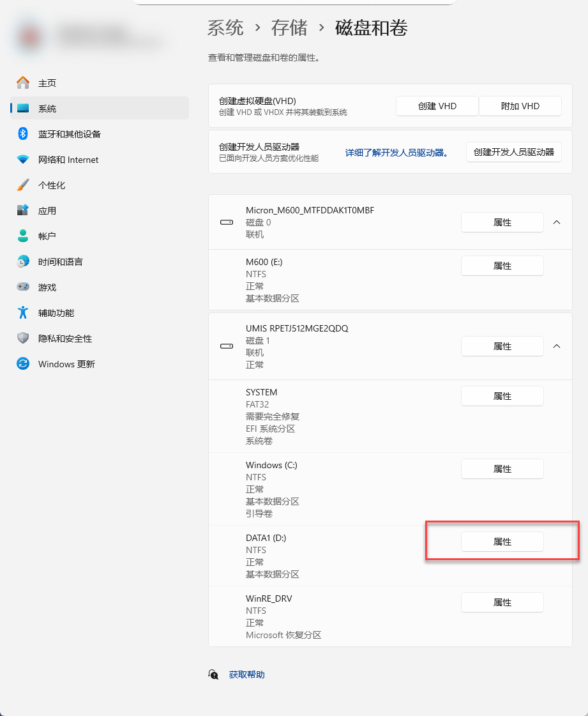588x716 pixels.
Task: Click the 创建 VHD button
Action: (x=437, y=106)
